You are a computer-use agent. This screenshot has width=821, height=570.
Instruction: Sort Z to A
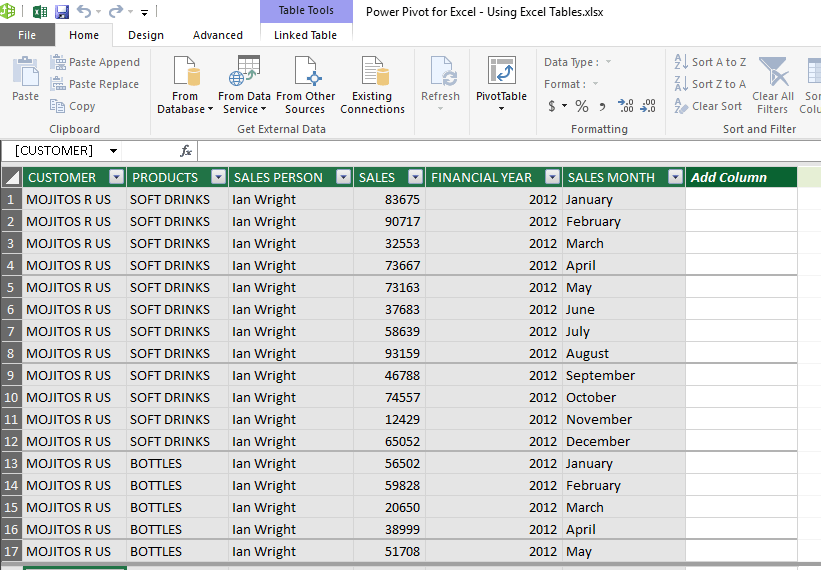click(x=710, y=84)
